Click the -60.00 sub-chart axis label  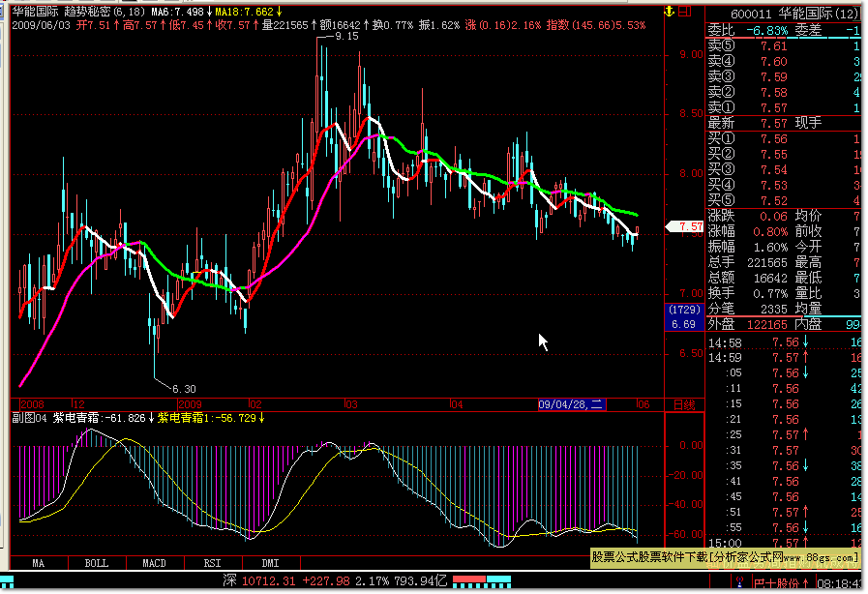coord(685,534)
